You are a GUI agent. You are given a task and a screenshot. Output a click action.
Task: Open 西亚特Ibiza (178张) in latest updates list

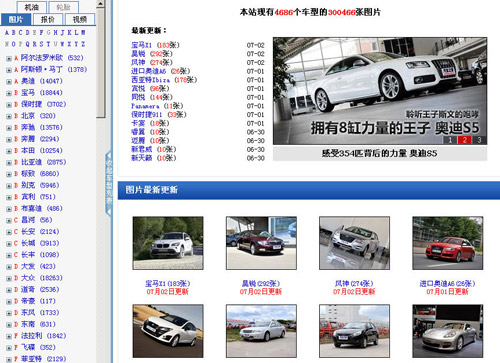pos(164,80)
